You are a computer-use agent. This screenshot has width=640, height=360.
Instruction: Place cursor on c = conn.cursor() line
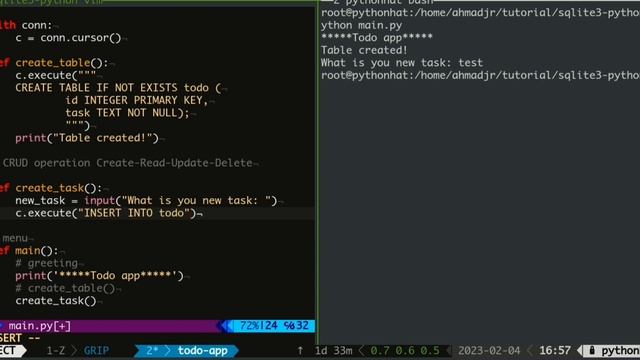(x=68, y=38)
